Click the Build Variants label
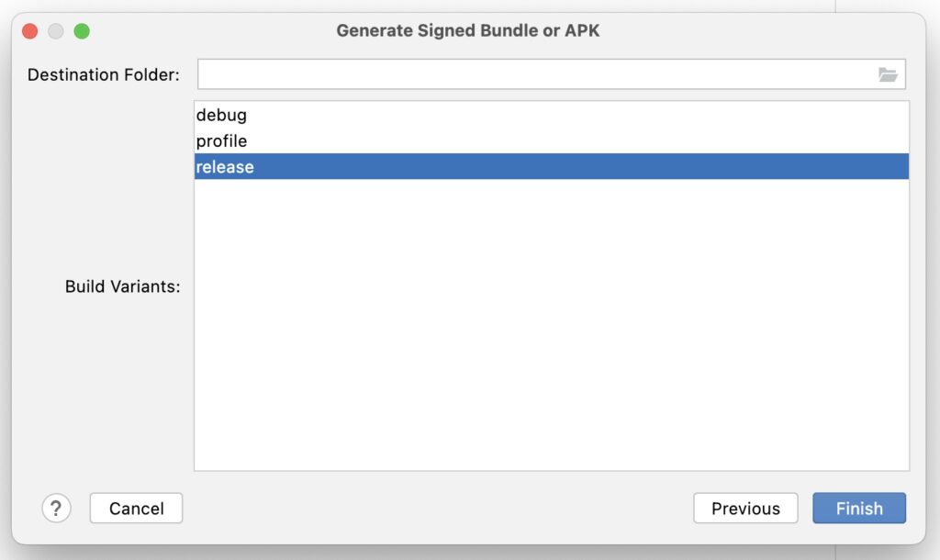This screenshot has width=940, height=560. (x=122, y=286)
